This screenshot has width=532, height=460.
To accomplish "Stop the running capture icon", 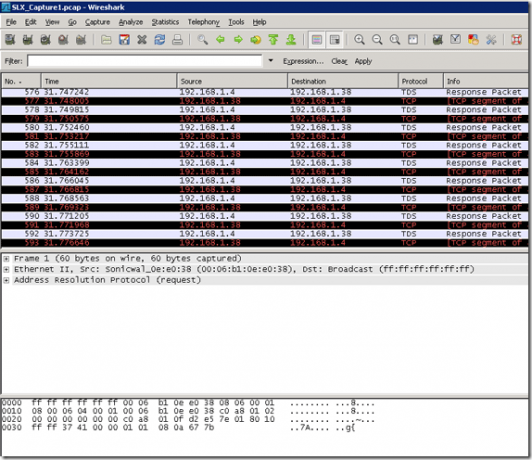I will (x=63, y=40).
